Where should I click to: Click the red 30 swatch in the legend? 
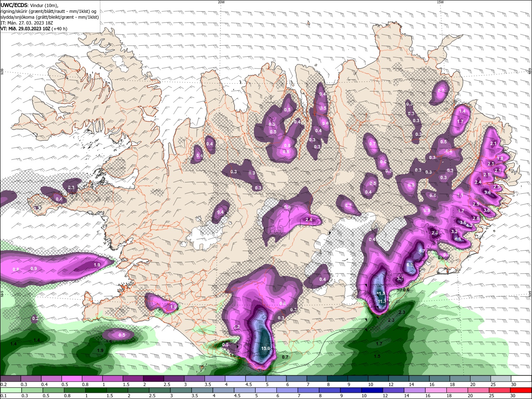522,390
